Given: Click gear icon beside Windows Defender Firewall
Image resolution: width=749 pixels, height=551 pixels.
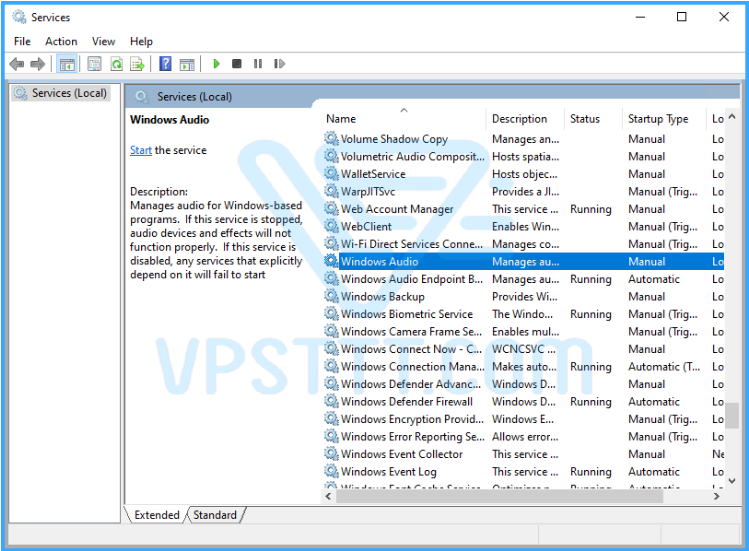Looking at the screenshot, I should point(331,401).
